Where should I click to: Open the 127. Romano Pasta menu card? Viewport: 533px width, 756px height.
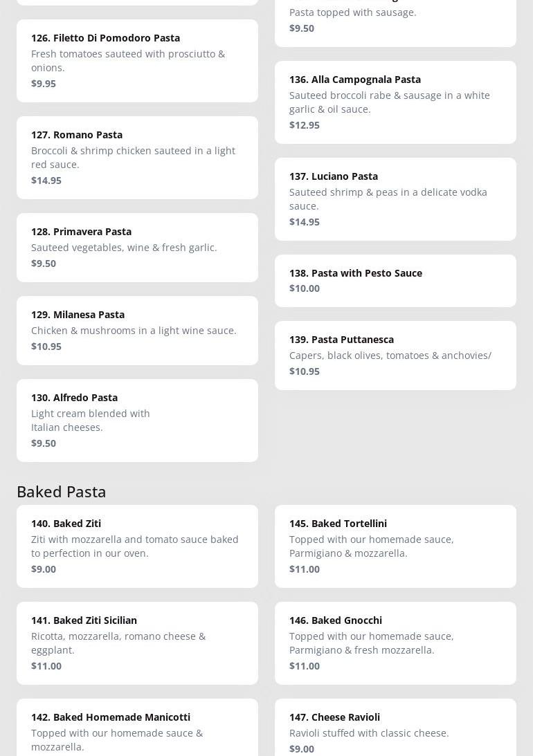tap(137, 158)
